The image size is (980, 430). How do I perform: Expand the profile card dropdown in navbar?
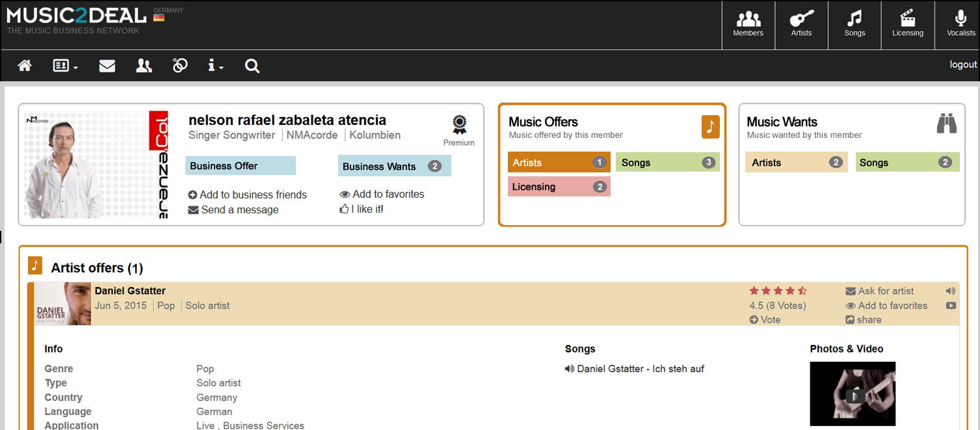65,66
